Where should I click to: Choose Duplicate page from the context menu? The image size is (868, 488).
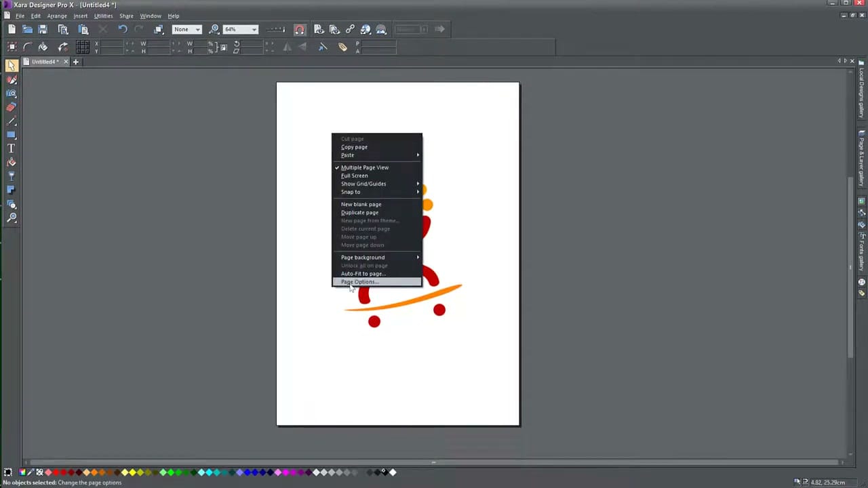coord(359,212)
